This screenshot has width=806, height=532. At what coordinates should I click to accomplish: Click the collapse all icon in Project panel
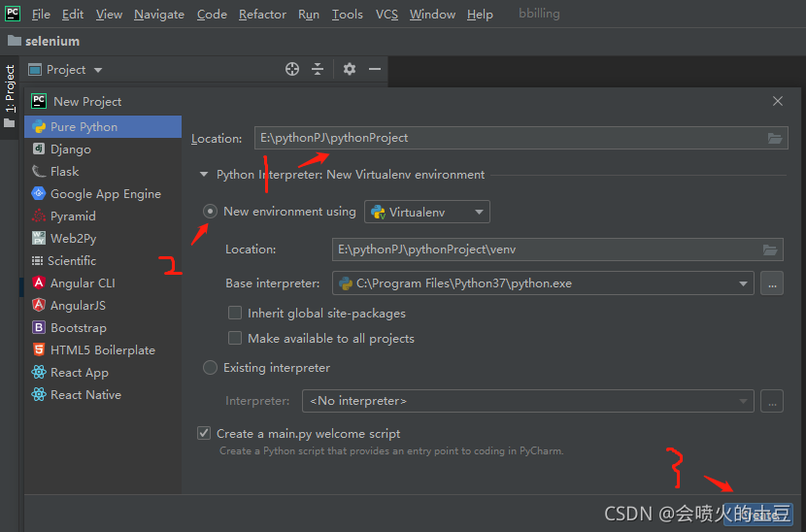point(318,69)
